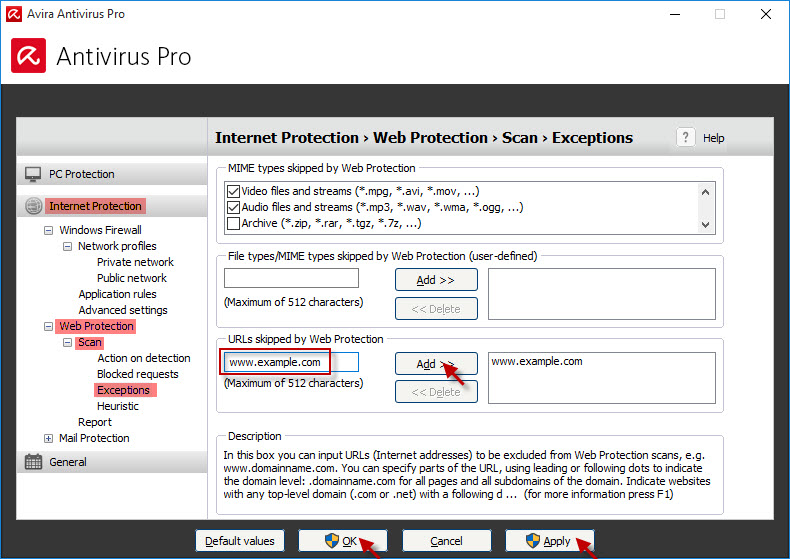
Task: Click the Cancel button
Action: pos(446,541)
